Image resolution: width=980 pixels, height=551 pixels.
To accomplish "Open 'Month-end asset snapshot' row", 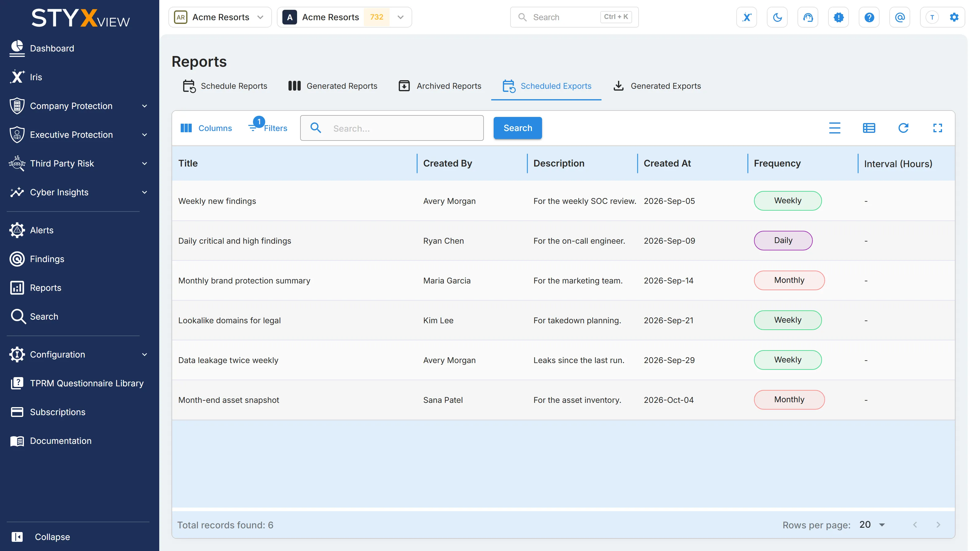I will pyautogui.click(x=563, y=400).
